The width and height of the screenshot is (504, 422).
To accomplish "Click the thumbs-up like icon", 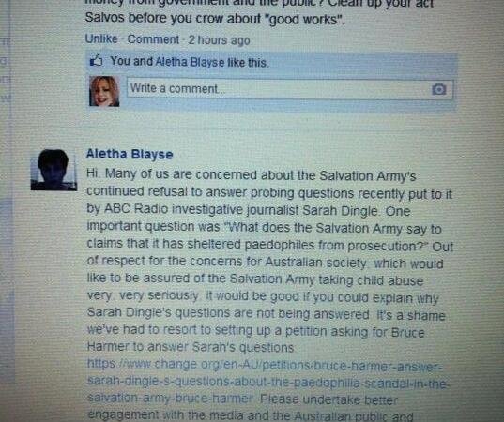I will 96,60.
